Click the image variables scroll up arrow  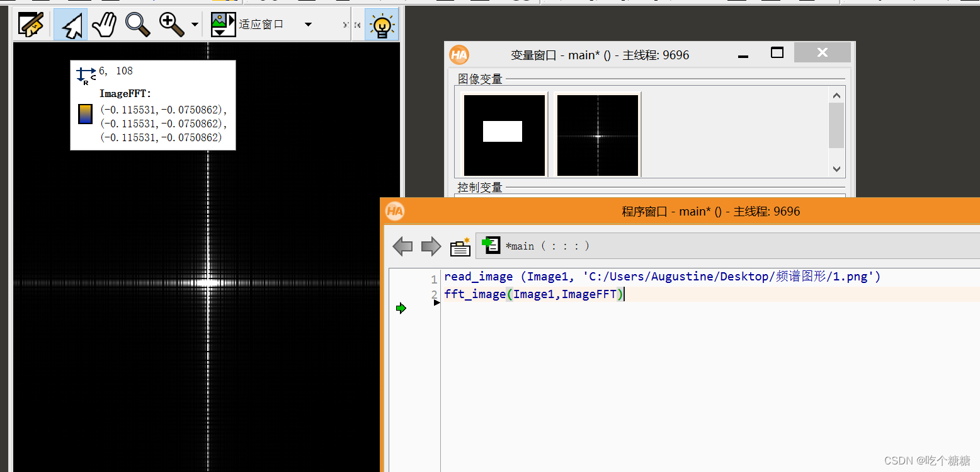(x=836, y=96)
